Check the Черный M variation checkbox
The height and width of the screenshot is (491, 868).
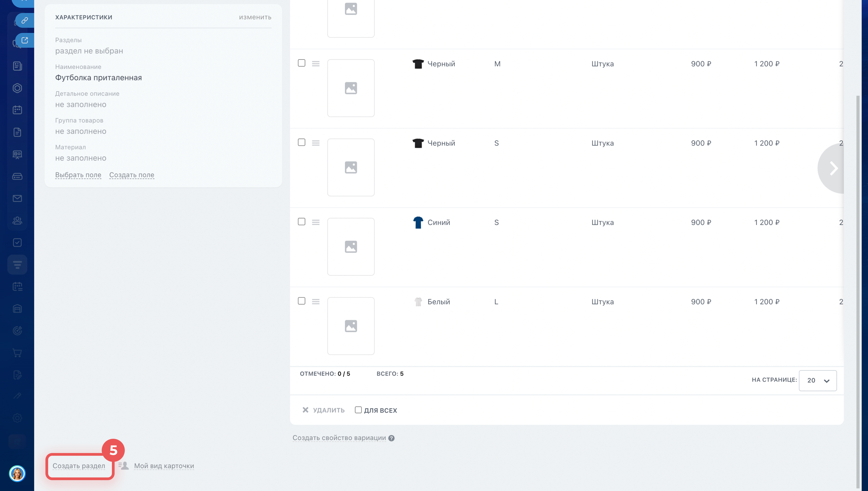301,63
